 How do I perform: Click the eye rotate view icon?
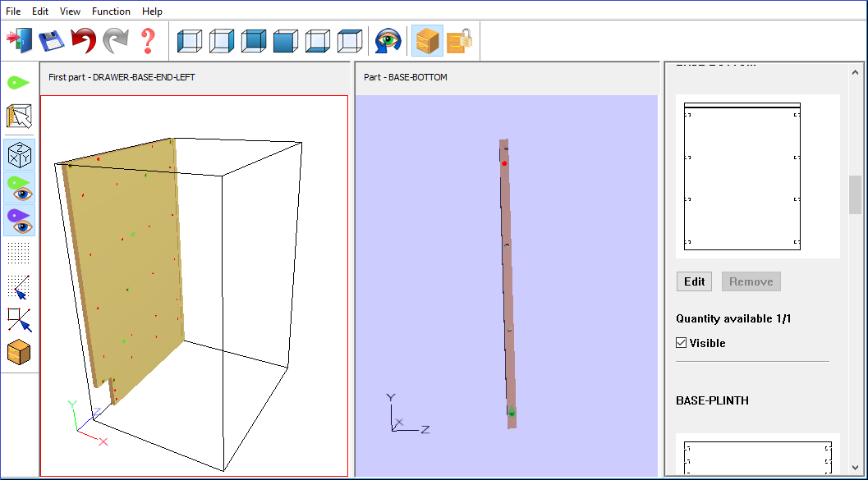point(388,41)
